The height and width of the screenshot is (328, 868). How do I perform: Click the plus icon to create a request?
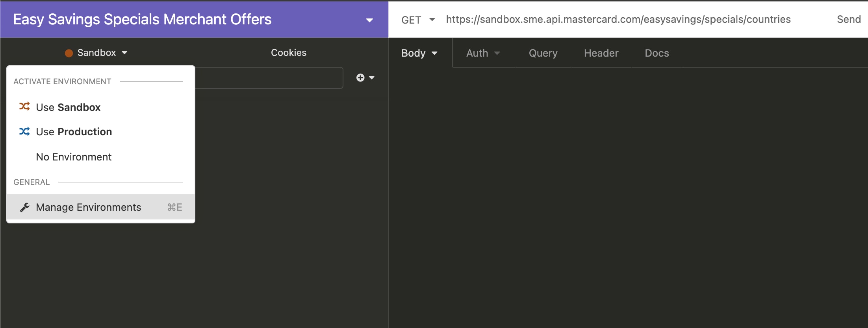click(x=360, y=78)
